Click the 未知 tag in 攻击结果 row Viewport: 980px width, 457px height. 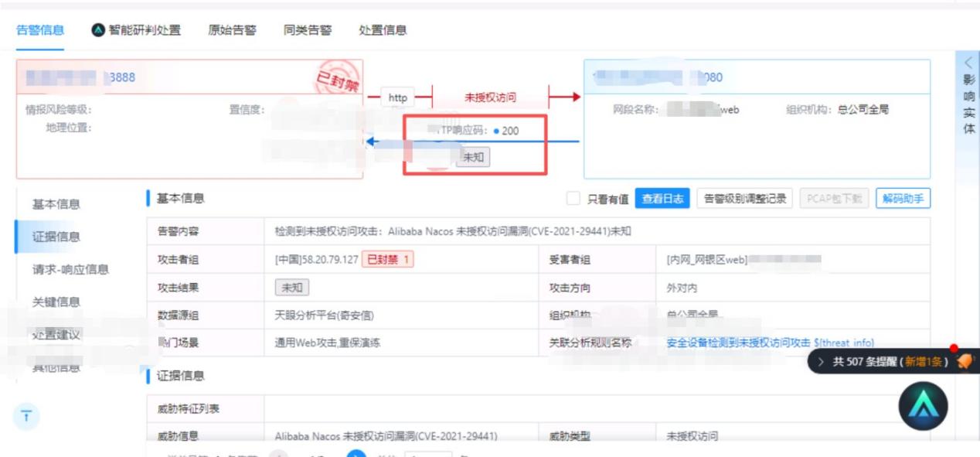pyautogui.click(x=291, y=288)
